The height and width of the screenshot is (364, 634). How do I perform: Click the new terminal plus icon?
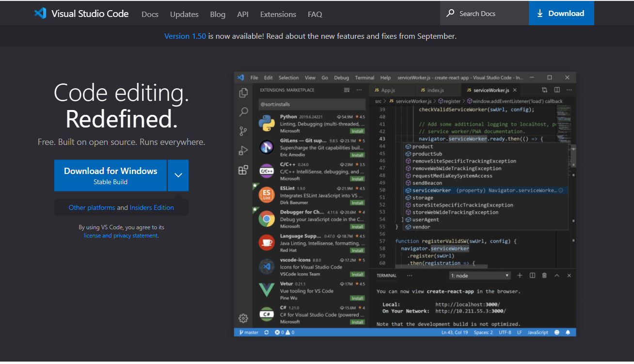point(520,275)
